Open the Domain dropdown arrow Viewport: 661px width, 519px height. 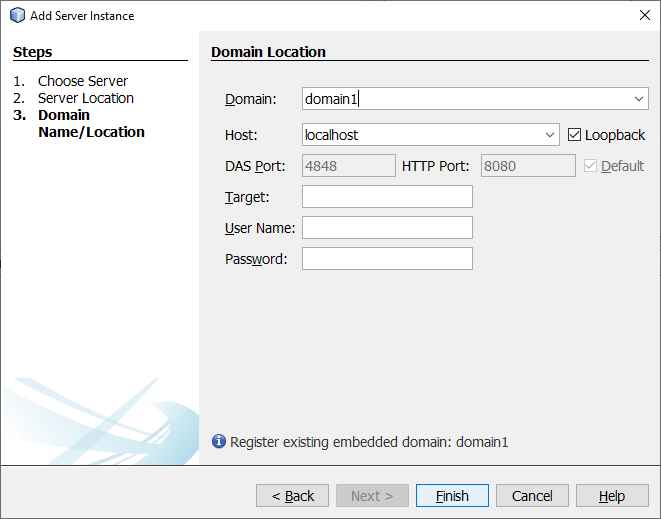639,99
